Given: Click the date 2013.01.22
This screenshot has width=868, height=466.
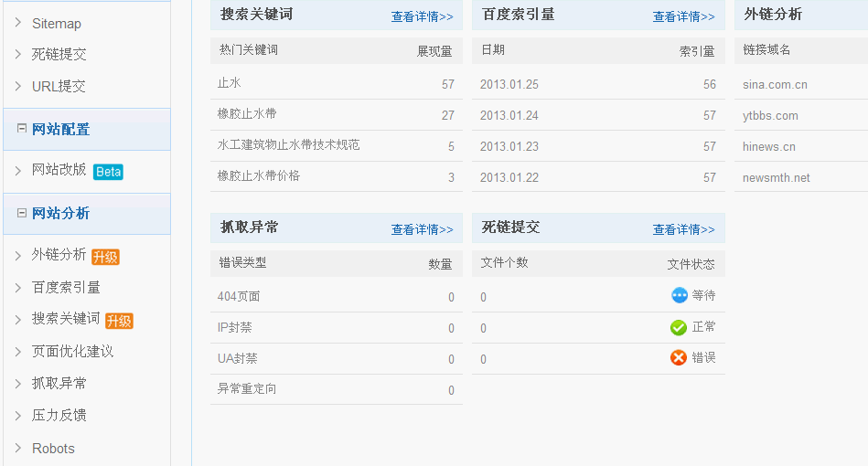Looking at the screenshot, I should tap(509, 177).
